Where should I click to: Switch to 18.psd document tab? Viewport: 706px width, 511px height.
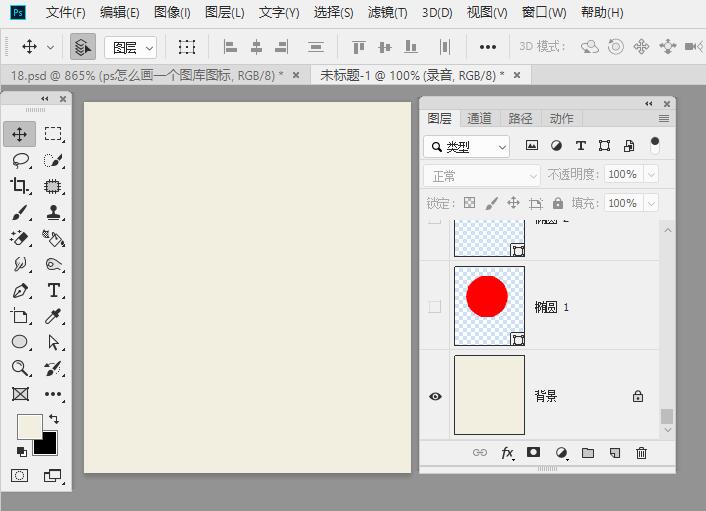(x=147, y=75)
